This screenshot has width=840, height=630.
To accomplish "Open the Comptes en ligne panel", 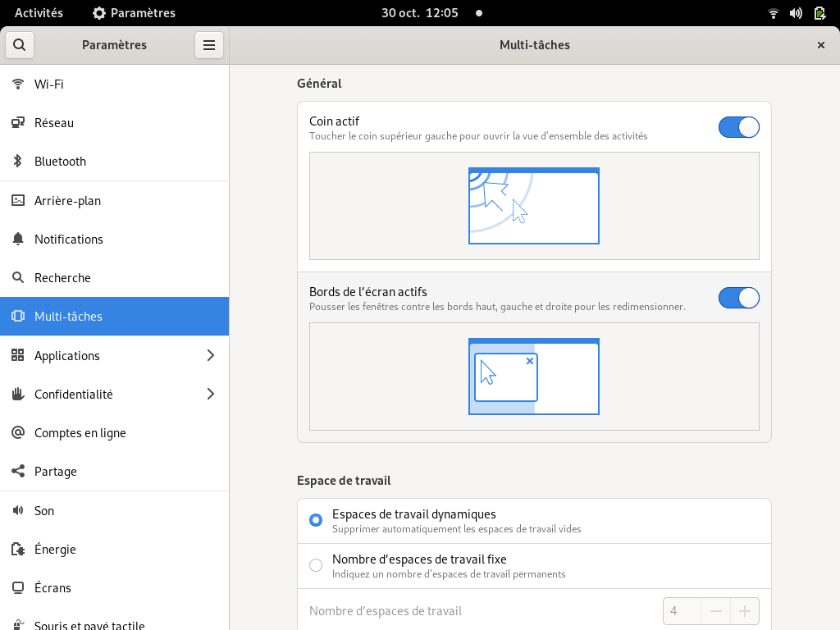I will pos(115,432).
